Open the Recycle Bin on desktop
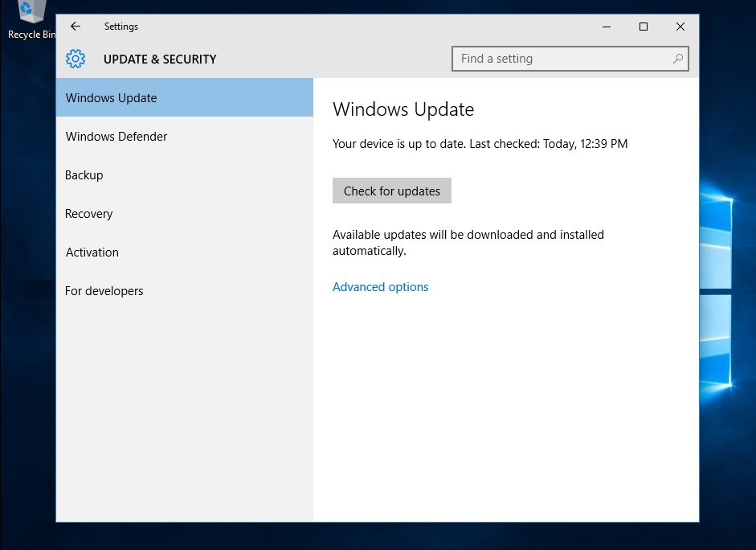 pos(32,19)
